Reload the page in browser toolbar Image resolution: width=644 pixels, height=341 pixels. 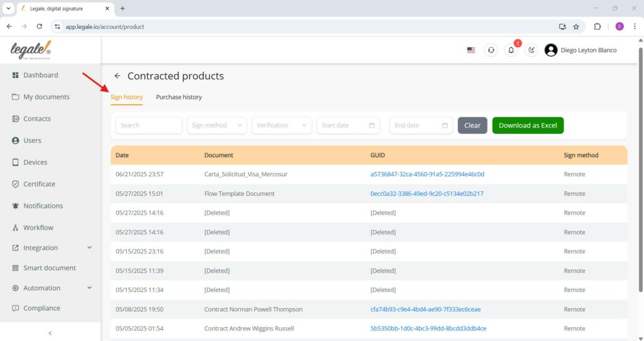point(40,26)
